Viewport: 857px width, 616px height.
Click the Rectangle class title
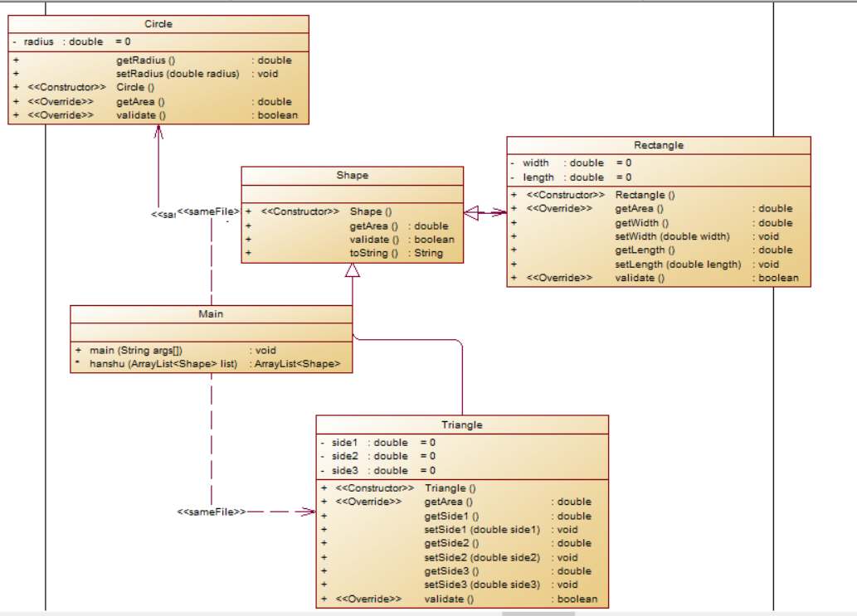coord(659,145)
